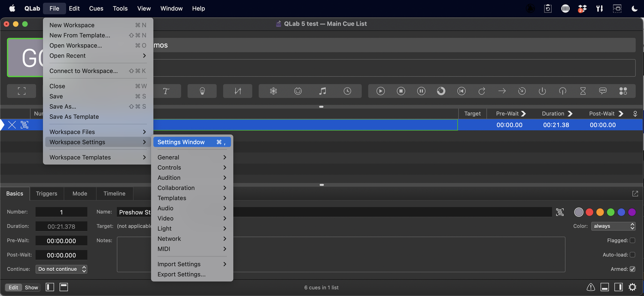Add a Light cue from the toolbar
This screenshot has width=644, height=296.
click(x=202, y=91)
